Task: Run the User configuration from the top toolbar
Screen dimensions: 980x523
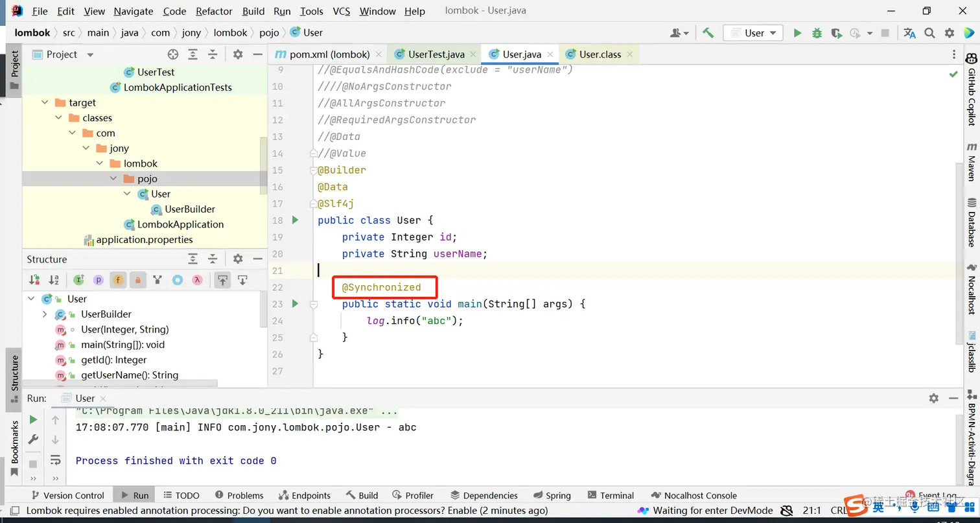Action: pos(797,33)
